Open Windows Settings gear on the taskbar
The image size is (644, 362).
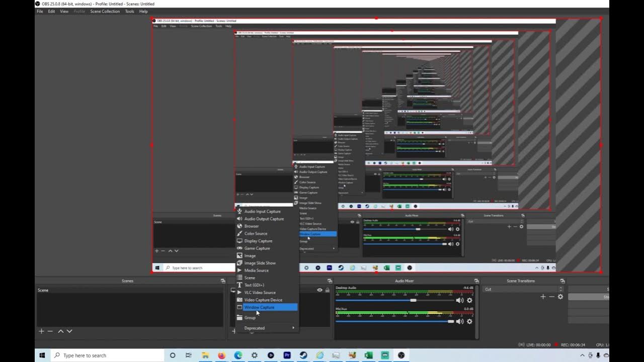tap(255, 355)
